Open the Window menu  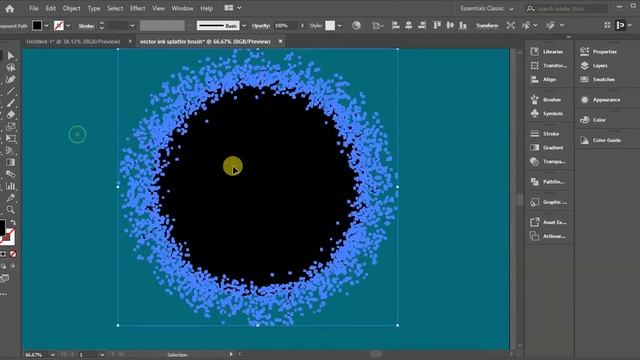182,8
